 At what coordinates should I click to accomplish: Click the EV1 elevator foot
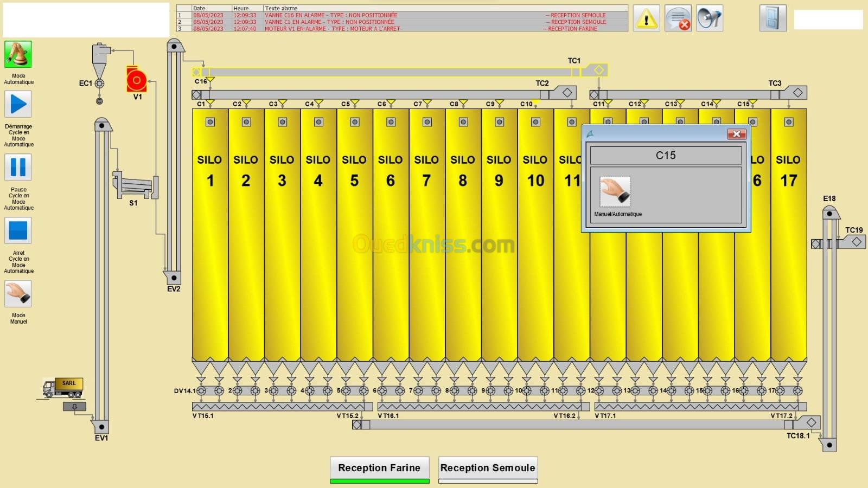[101, 427]
